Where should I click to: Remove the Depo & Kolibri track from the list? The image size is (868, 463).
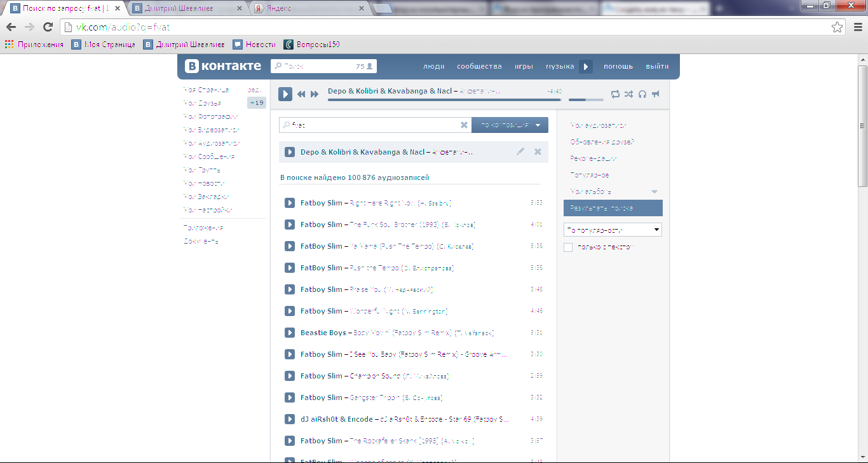[x=538, y=151]
